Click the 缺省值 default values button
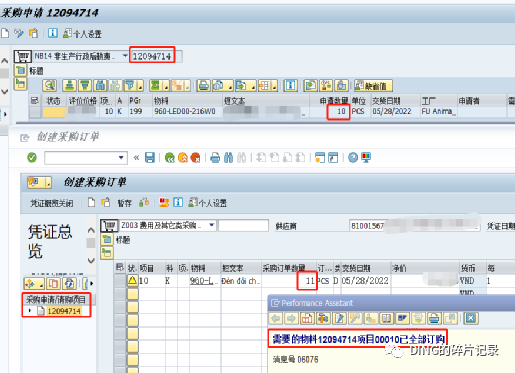This screenshot has height=373, width=515. click(x=373, y=86)
